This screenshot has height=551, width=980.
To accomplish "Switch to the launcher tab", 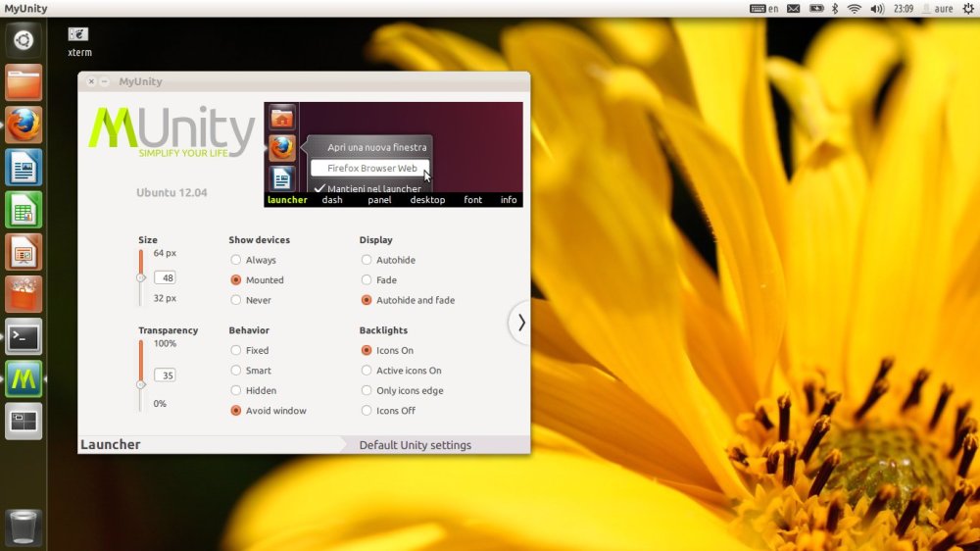I will 287,200.
